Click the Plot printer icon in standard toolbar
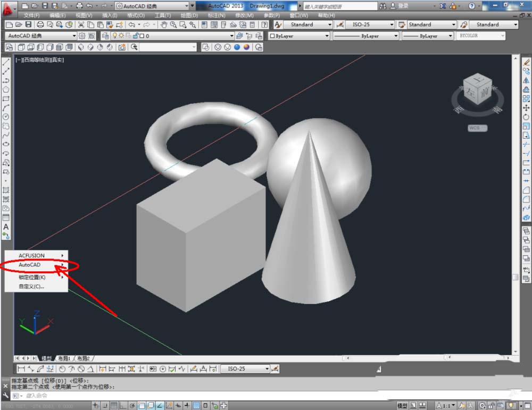Screen dimensions: 532x410 click(41, 25)
